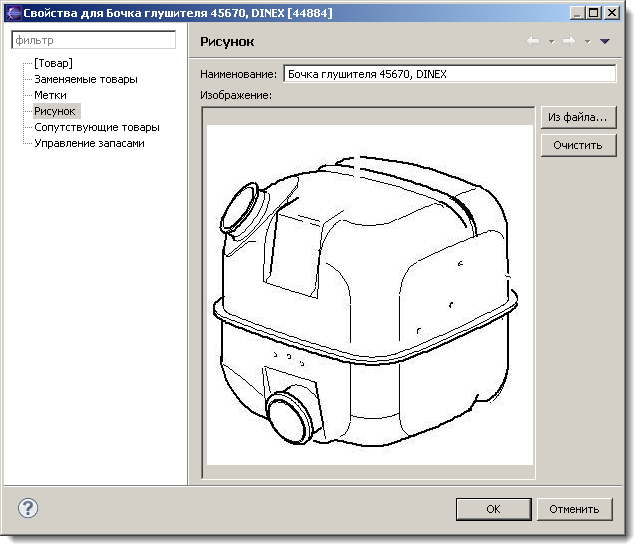Viewport: 641px width, 551px height.
Task: Maximize the properties window
Action: (594, 13)
